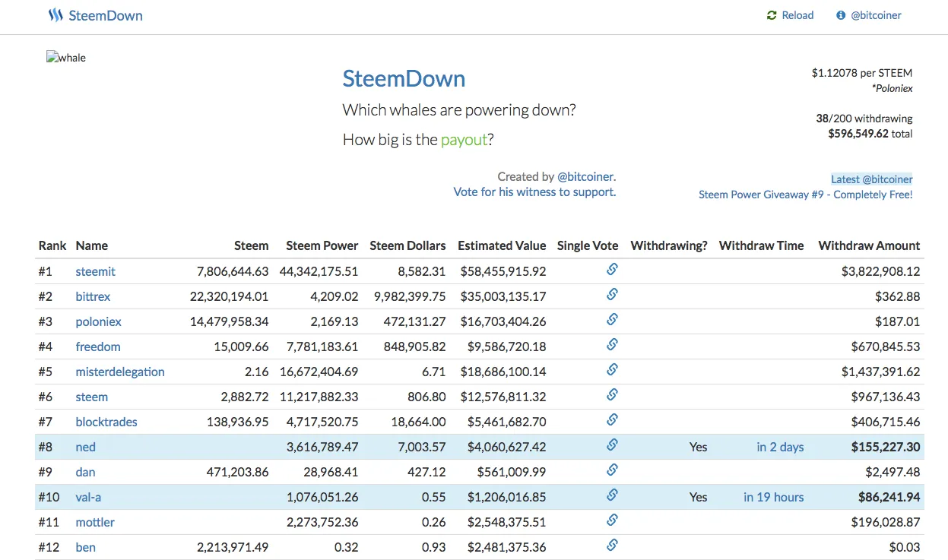Viewport: 948px width, 560px height.
Task: Click the Withdraw Time column header
Action: 761,245
